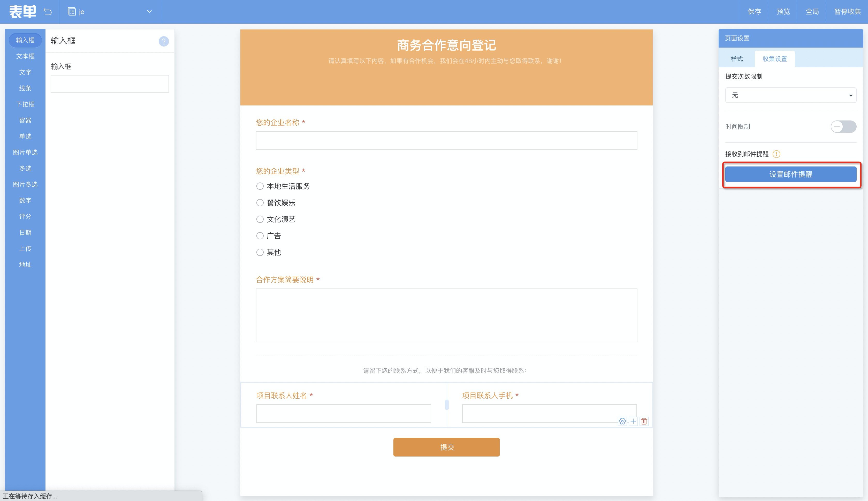切换到样式选项卡

pyautogui.click(x=737, y=59)
